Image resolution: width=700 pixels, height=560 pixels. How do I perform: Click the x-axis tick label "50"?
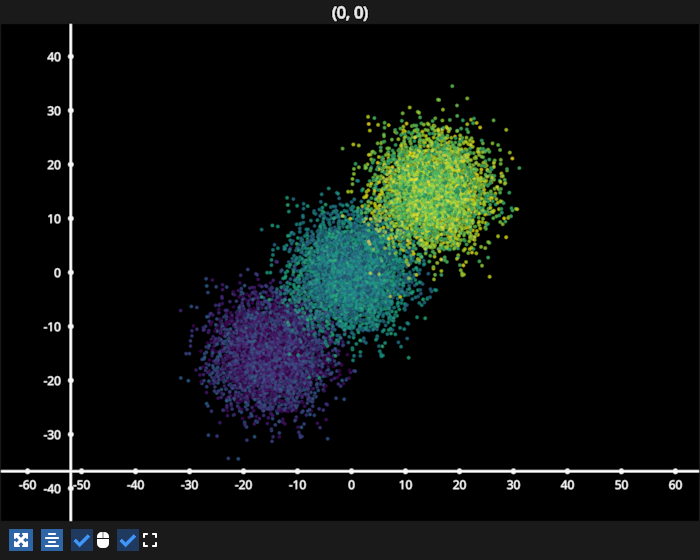621,485
